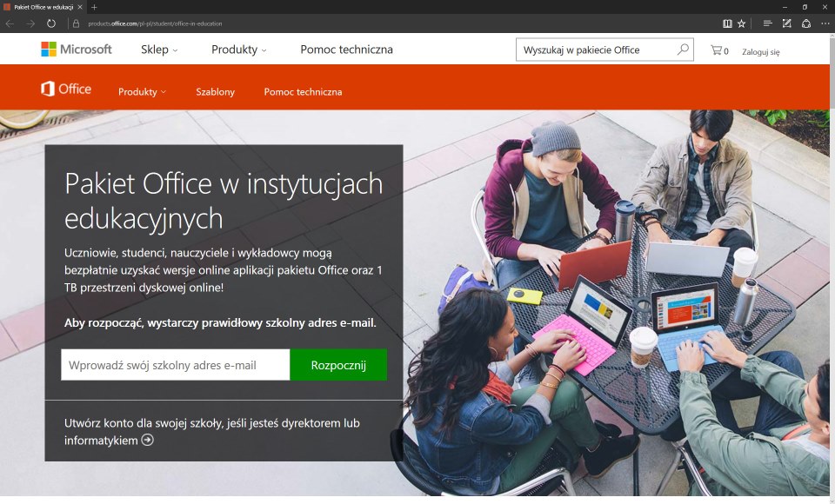Expand Produkty dropdown in the orange Office bar

[x=142, y=91]
